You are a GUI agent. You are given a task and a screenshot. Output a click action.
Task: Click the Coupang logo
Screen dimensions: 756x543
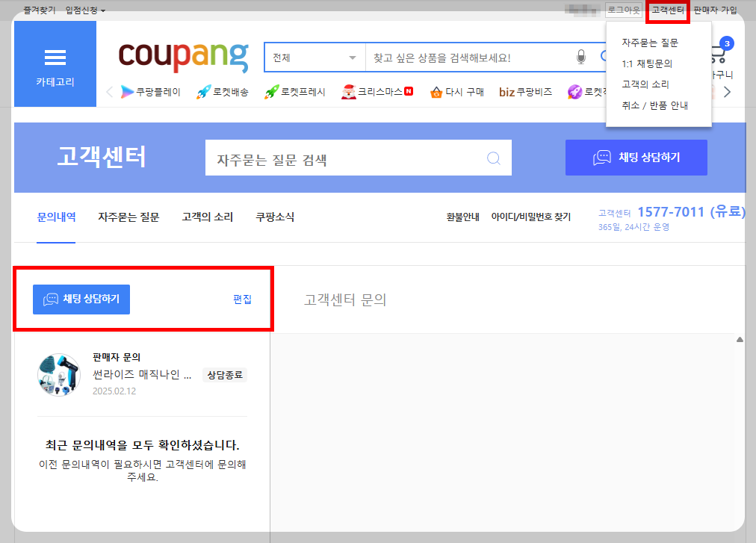(183, 56)
